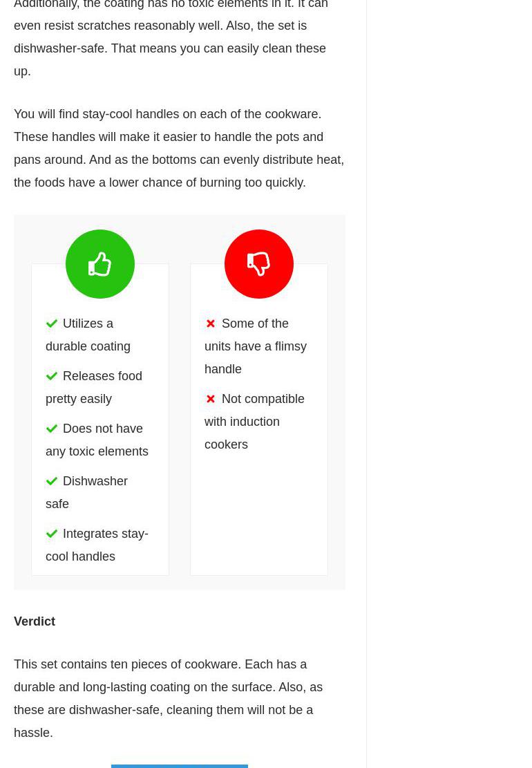The image size is (532, 768).
Task: Click the paragraph about stay-cool handles
Action: (x=179, y=148)
